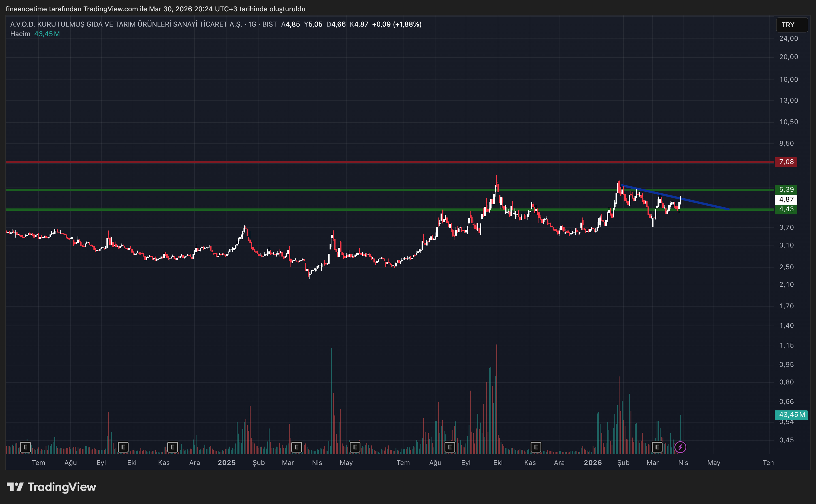The width and height of the screenshot is (816, 504).
Task: Click the leftmost E earnings marker
Action: coord(25,447)
